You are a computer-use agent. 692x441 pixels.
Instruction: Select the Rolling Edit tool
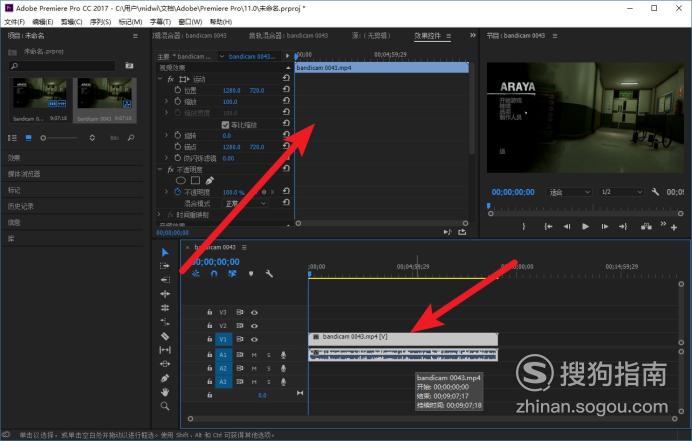(x=165, y=294)
